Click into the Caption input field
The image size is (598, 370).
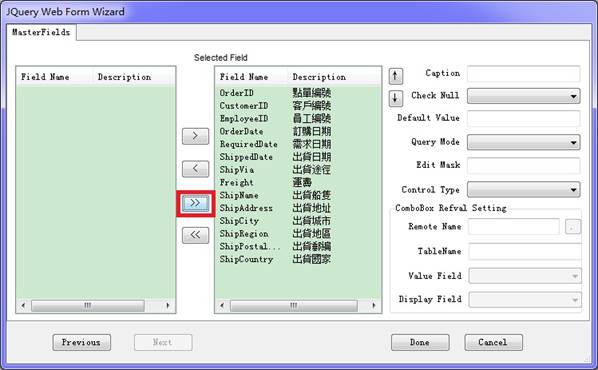[523, 74]
